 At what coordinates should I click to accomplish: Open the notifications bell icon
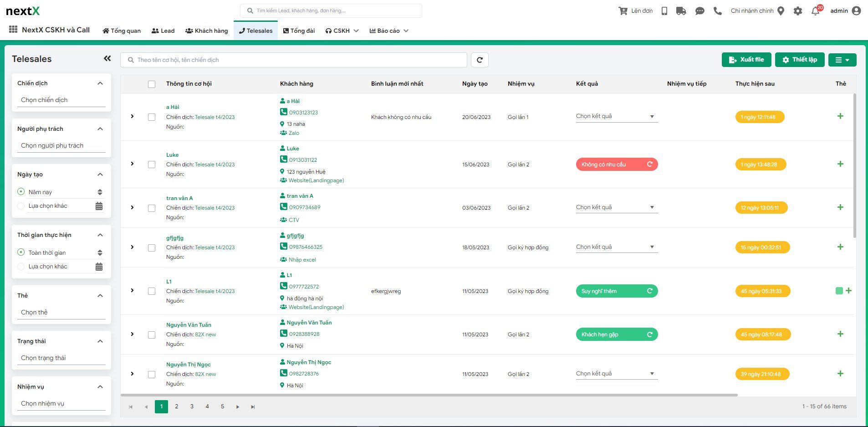815,11
